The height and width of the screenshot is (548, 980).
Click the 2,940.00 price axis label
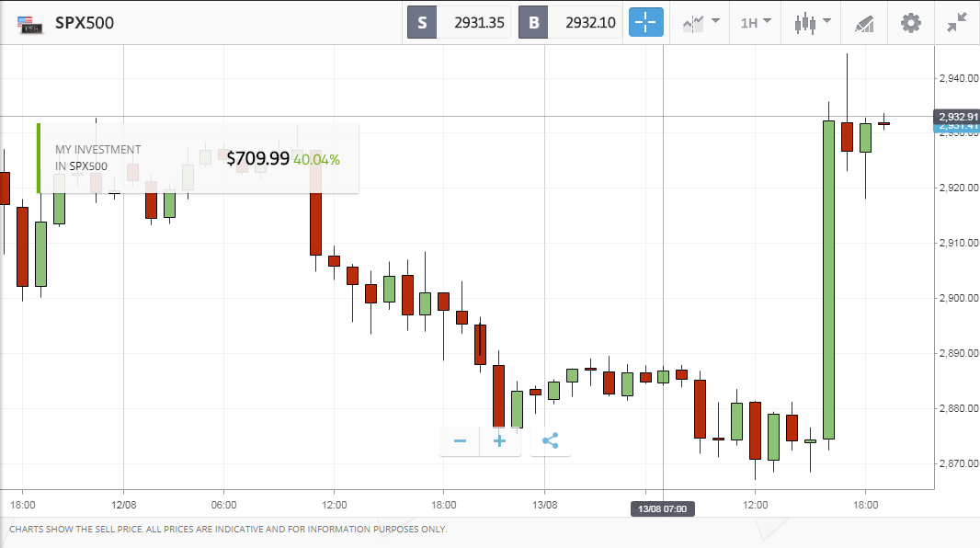tap(959, 78)
